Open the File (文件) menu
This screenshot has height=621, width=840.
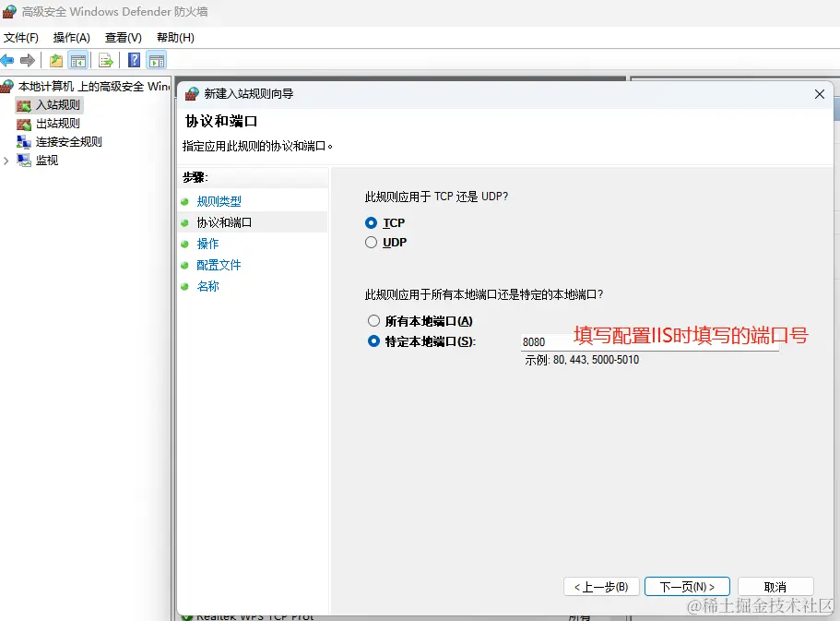(x=21, y=38)
